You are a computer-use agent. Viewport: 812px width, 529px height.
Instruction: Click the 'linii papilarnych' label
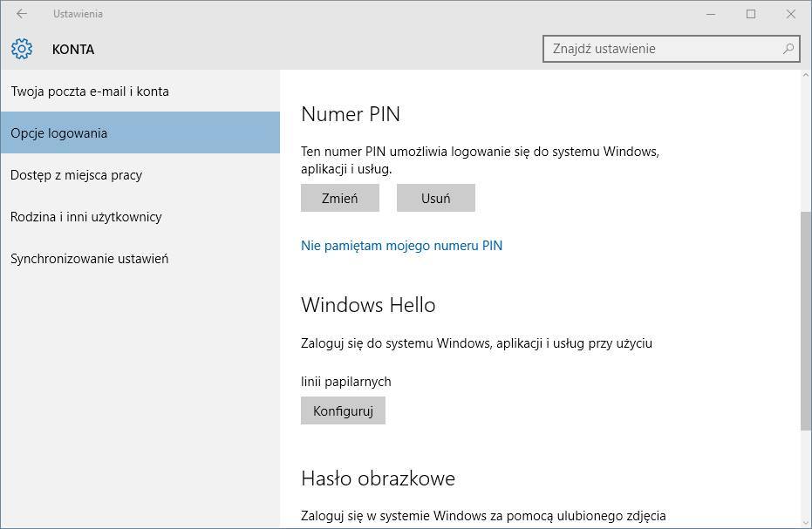[346, 382]
